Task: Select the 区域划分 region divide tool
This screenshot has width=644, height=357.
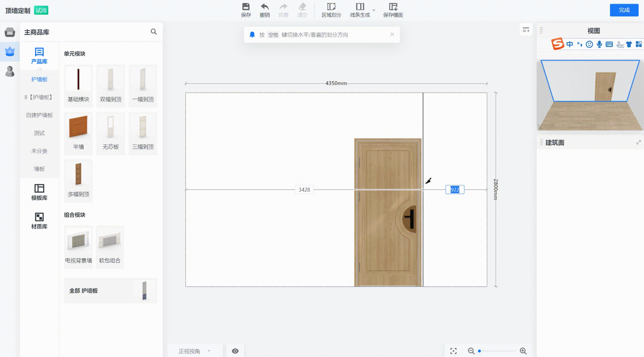Action: (331, 10)
